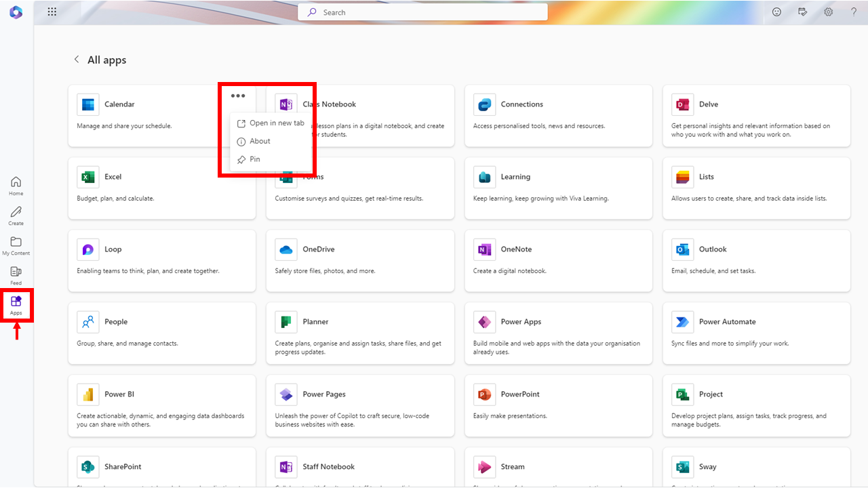Open the Loop app icon
This screenshot has height=488, width=868.
tap(87, 249)
